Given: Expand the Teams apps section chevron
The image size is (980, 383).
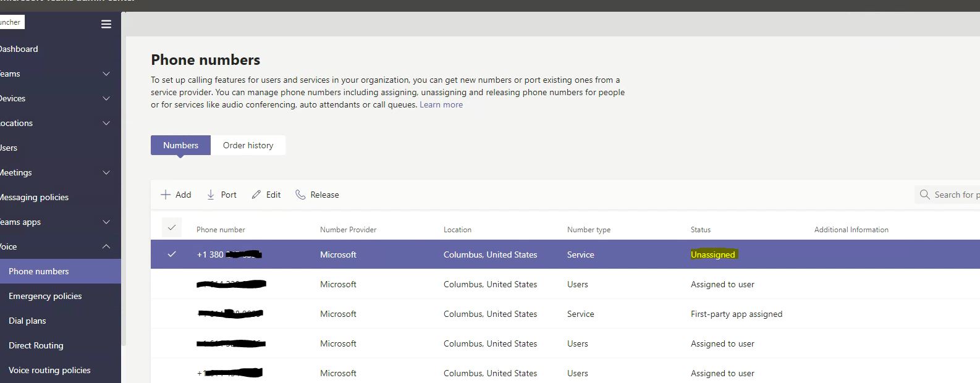Looking at the screenshot, I should [x=106, y=222].
